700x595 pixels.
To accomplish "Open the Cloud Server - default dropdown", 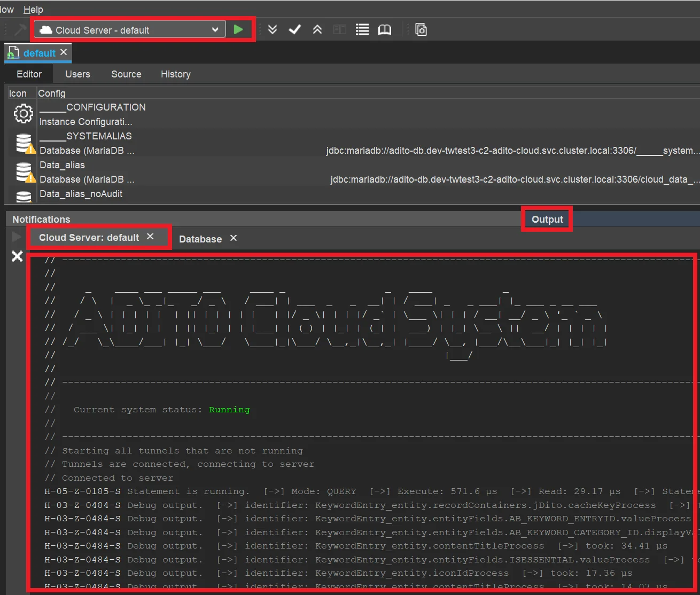I will [129, 30].
